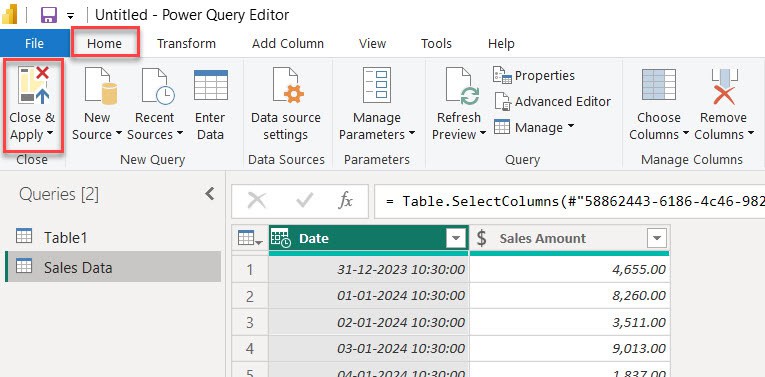The height and width of the screenshot is (377, 765).
Task: Click the Power BI logo icon
Action: click(10, 15)
